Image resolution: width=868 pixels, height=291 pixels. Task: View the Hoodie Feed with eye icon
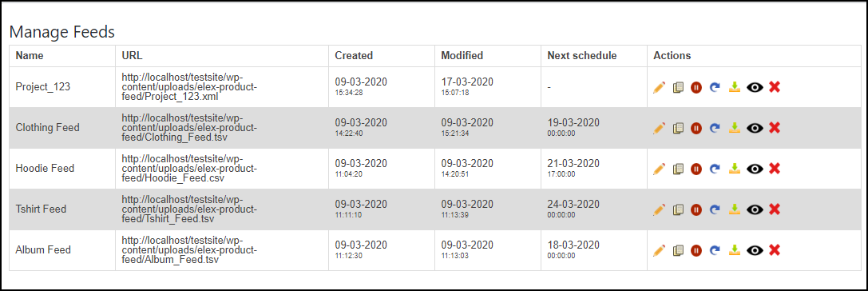pyautogui.click(x=755, y=169)
